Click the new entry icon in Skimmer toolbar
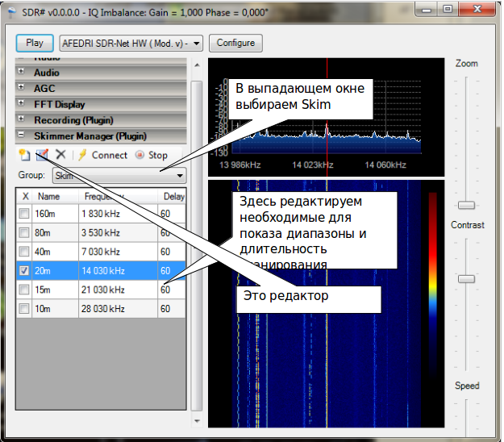504x442 pixels. [x=24, y=155]
